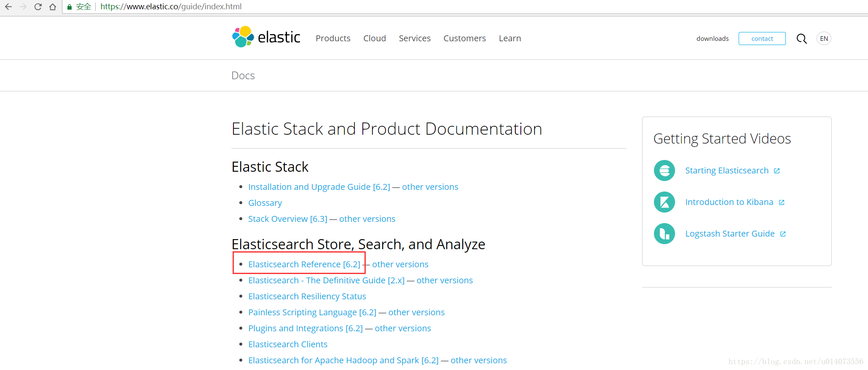This screenshot has height=370, width=868.
Task: Open Starting Elasticsearch video link
Action: tap(727, 170)
